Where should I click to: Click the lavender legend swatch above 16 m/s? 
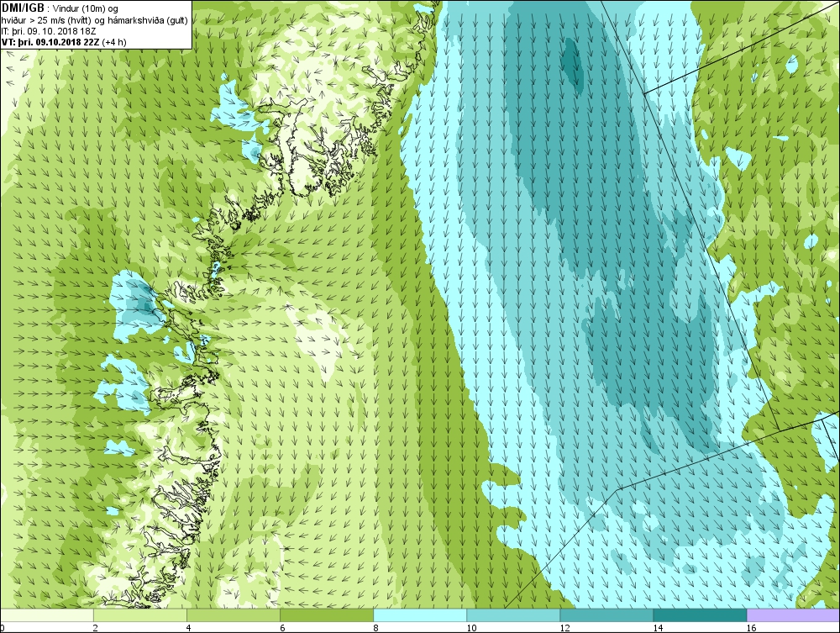click(794, 615)
